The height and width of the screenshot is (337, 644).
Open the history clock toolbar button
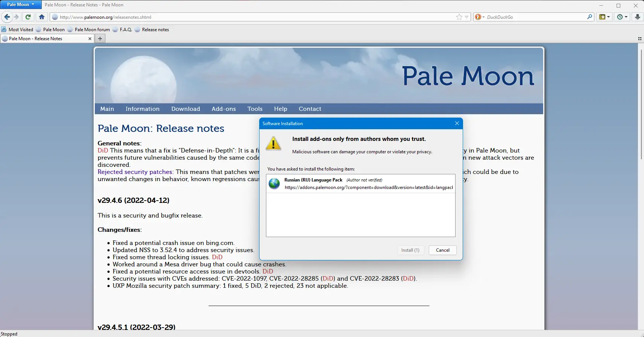coord(622,17)
